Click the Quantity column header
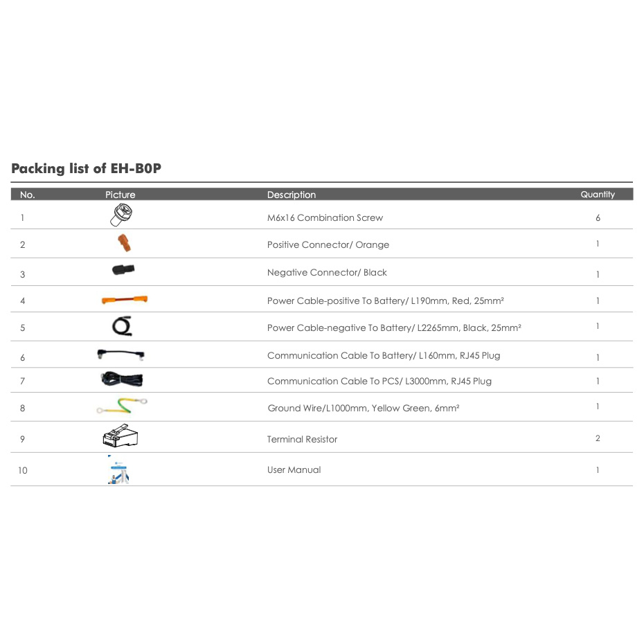 tap(598, 195)
